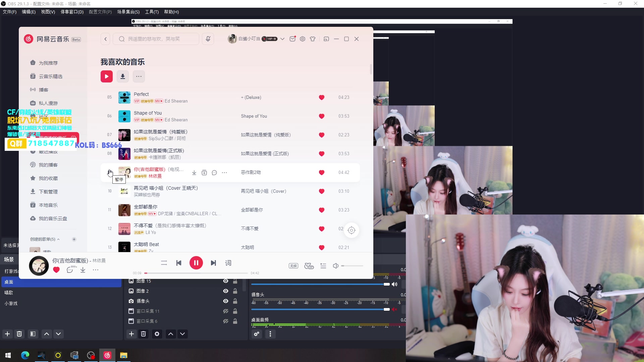
Task: Focus the NetEase music search box
Action: (x=156, y=39)
